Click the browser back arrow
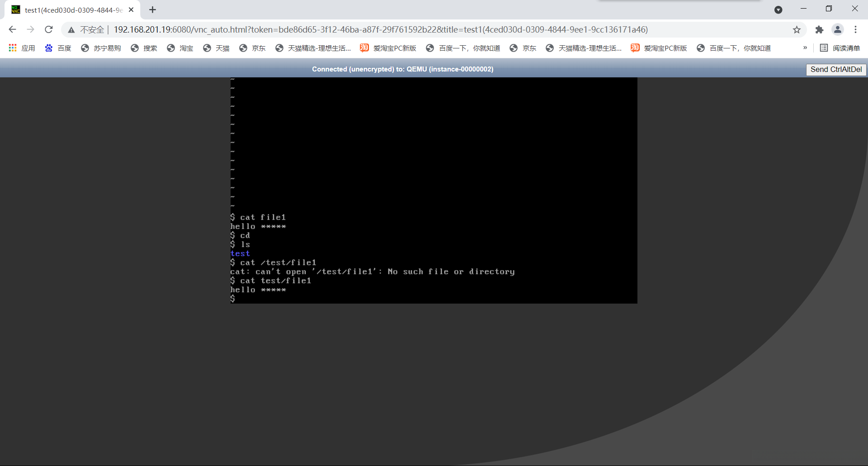868x466 pixels. tap(13, 29)
